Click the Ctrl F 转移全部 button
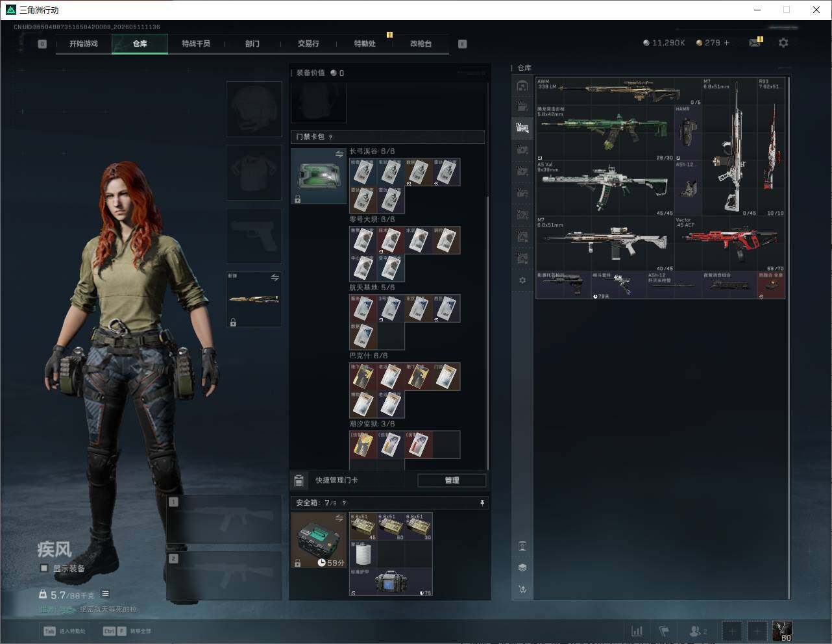The height and width of the screenshot is (644, 832). coord(127,631)
